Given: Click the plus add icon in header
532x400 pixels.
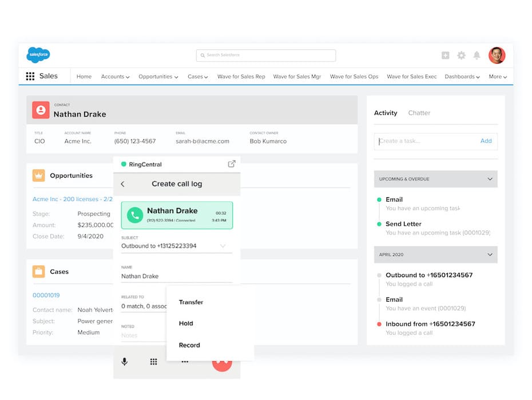Looking at the screenshot, I should tap(445, 55).
